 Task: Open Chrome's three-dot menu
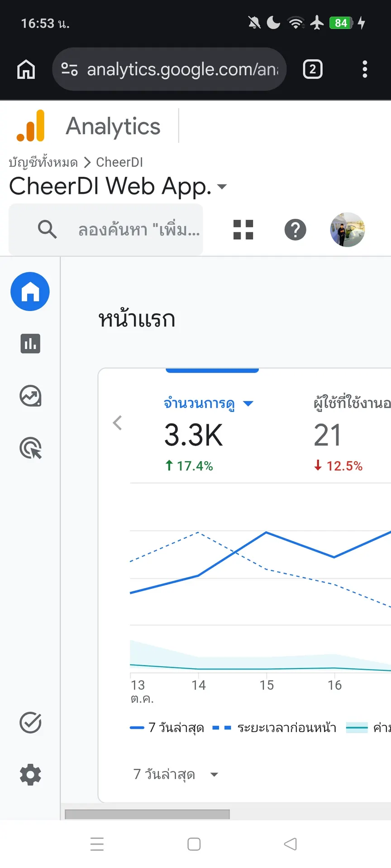(365, 69)
